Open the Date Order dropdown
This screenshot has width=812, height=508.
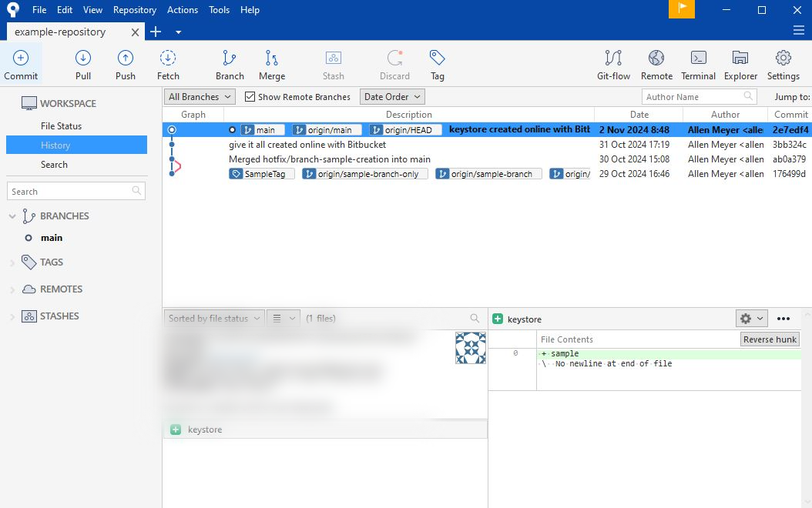pos(392,97)
